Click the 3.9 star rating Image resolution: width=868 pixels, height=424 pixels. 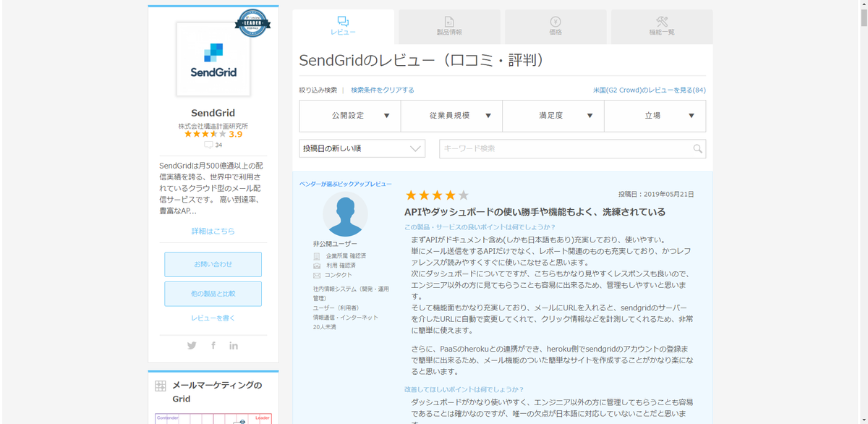[213, 135]
